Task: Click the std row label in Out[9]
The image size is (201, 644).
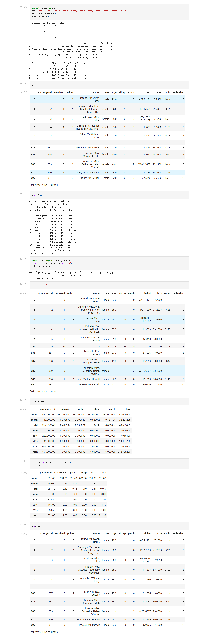Action: (x=36, y=425)
